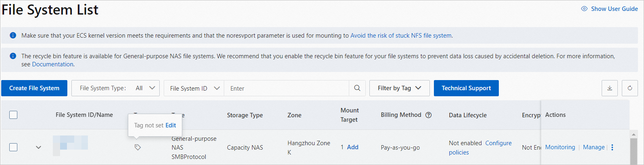Click Edit link in tag tooltip
Viewport: 644px width, 165px height.
pyautogui.click(x=171, y=125)
